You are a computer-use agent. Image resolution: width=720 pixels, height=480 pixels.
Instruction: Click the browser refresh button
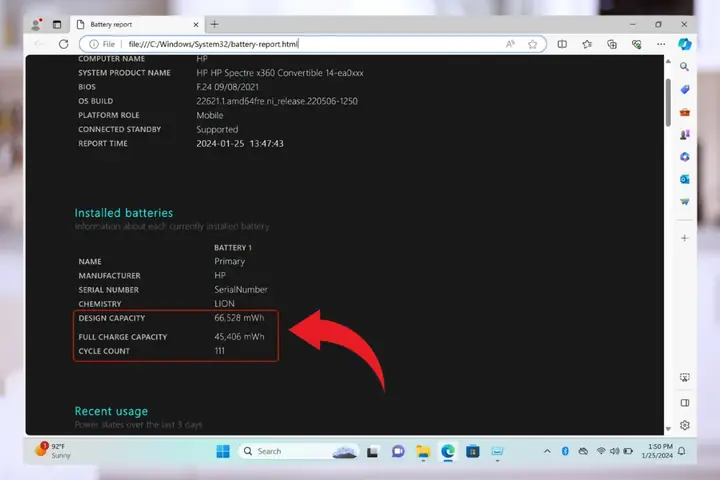tap(63, 44)
